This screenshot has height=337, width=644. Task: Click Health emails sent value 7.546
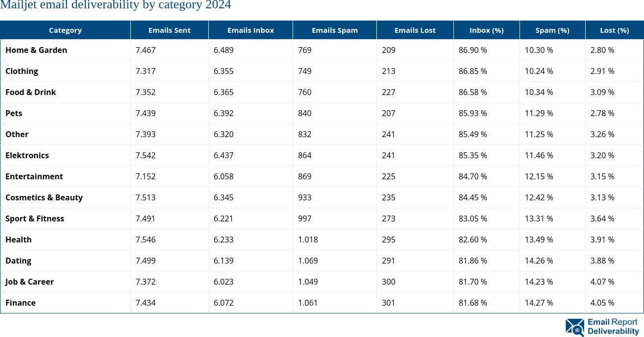(x=146, y=240)
